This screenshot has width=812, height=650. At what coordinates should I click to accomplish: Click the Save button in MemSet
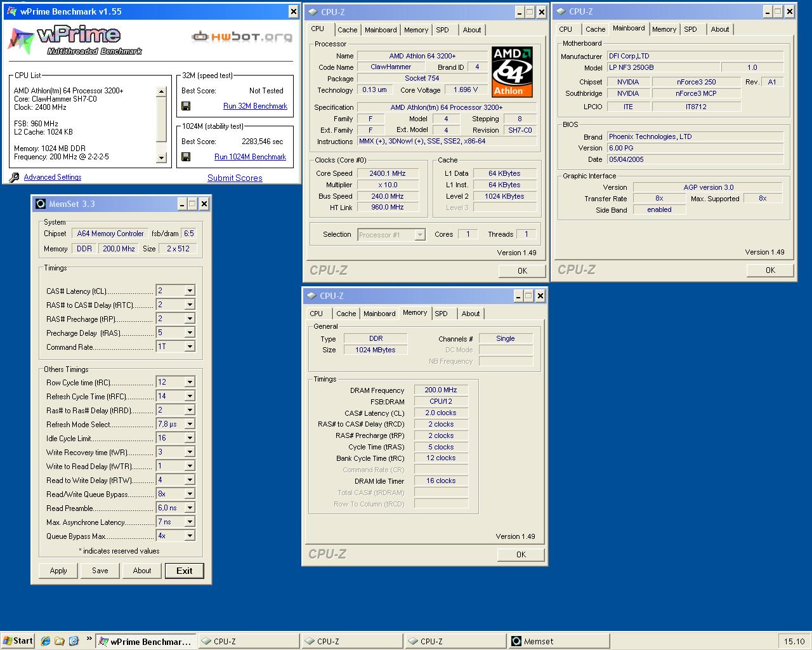point(100,571)
